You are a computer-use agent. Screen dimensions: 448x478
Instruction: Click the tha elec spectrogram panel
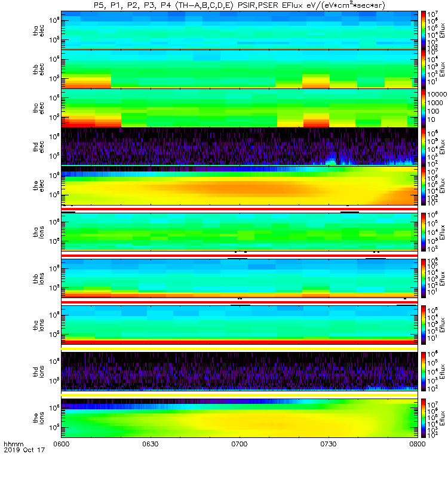click(240, 30)
